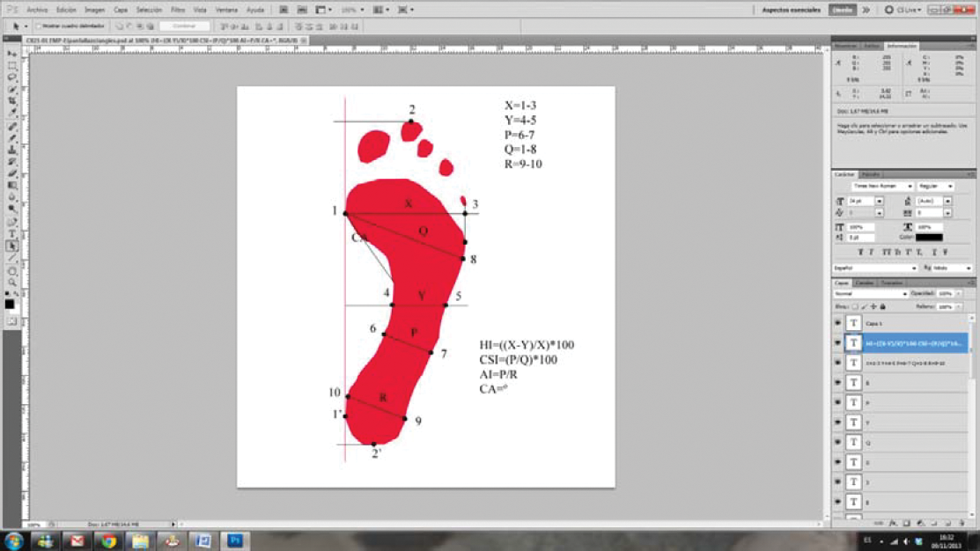Open the font size dropdown arrow

point(880,202)
